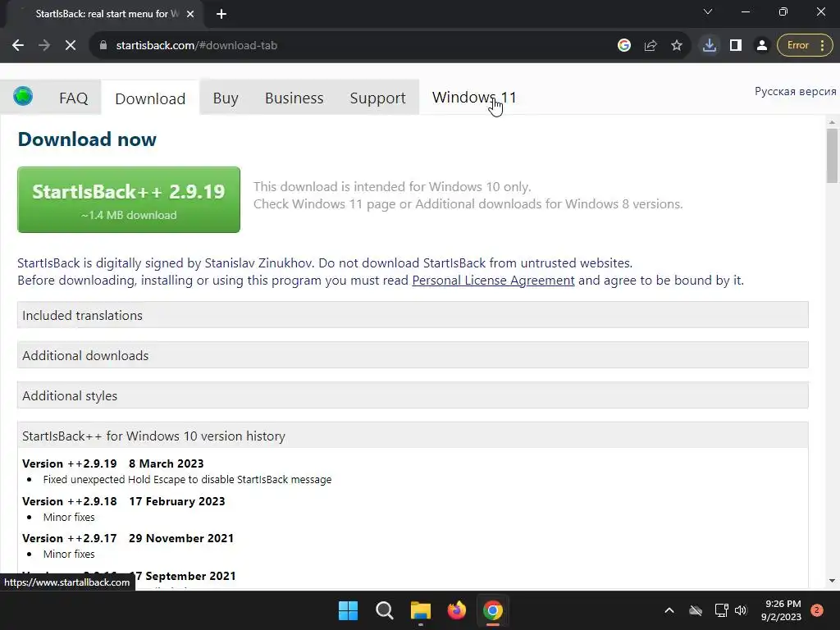Screen dimensions: 840x630
Task: Click the Version ++2.9.19 heading
Action: [x=112, y=463]
